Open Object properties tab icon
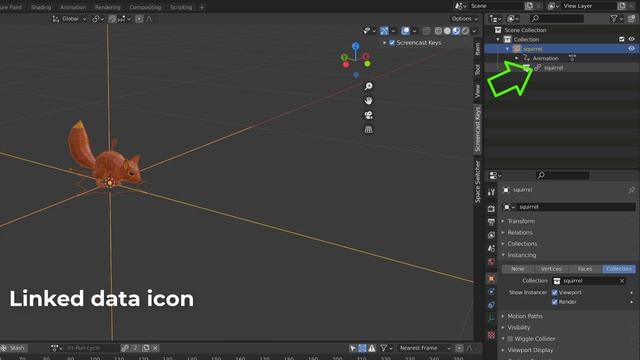 point(491,278)
